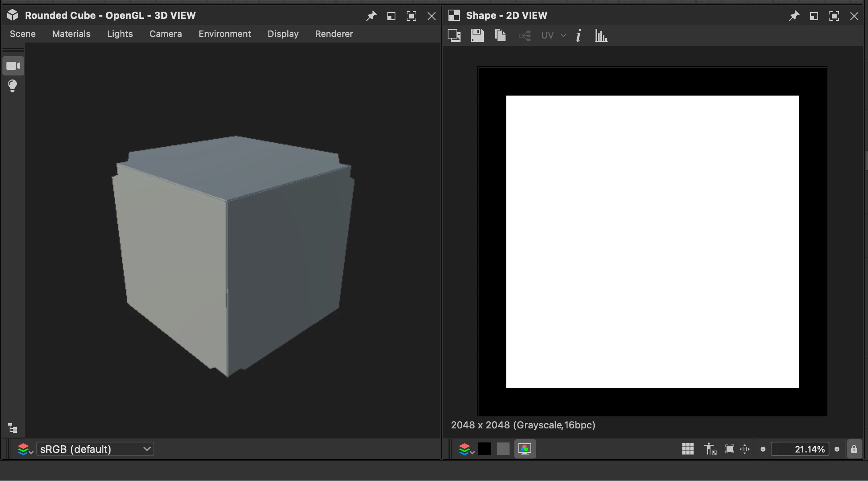Click the 21.14% zoom value field
The width and height of the screenshot is (868, 481).
click(800, 449)
